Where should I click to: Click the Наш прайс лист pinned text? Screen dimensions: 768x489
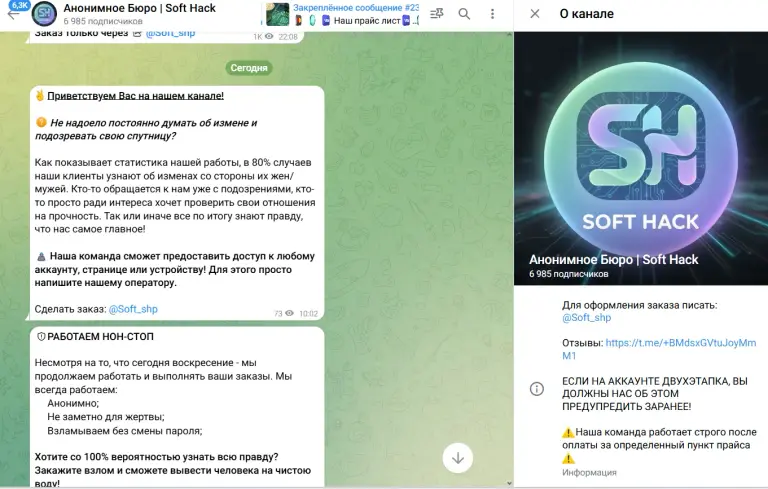367,21
